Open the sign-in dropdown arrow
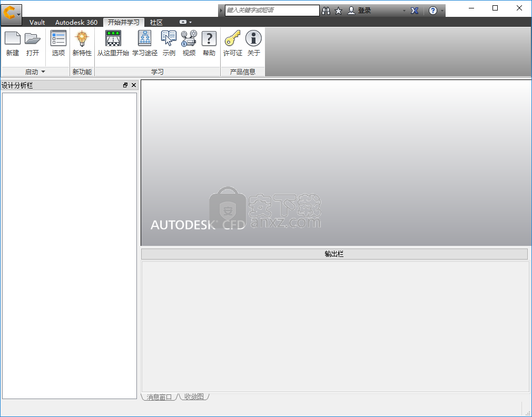Image resolution: width=532 pixels, height=417 pixels. click(404, 11)
